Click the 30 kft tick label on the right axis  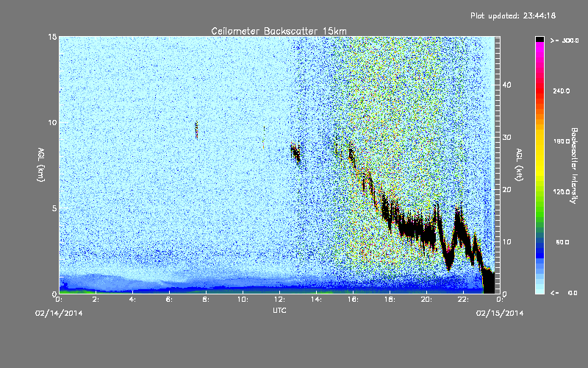tap(506, 138)
